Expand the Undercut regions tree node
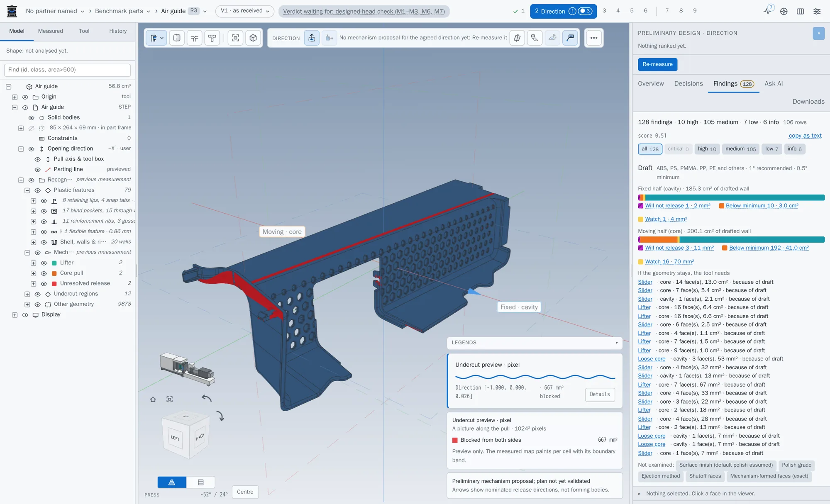Viewport: 830px width, 504px height. [27, 294]
